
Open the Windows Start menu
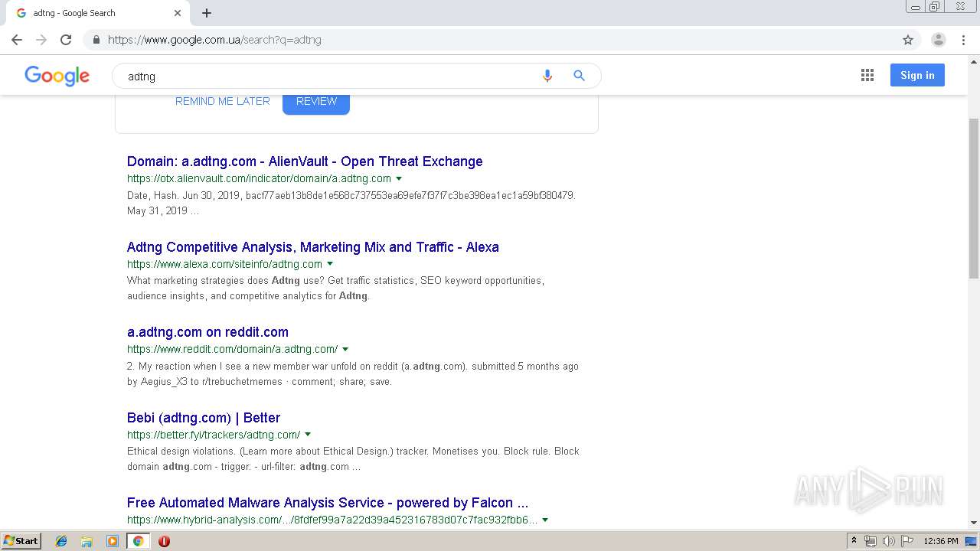[x=21, y=541]
